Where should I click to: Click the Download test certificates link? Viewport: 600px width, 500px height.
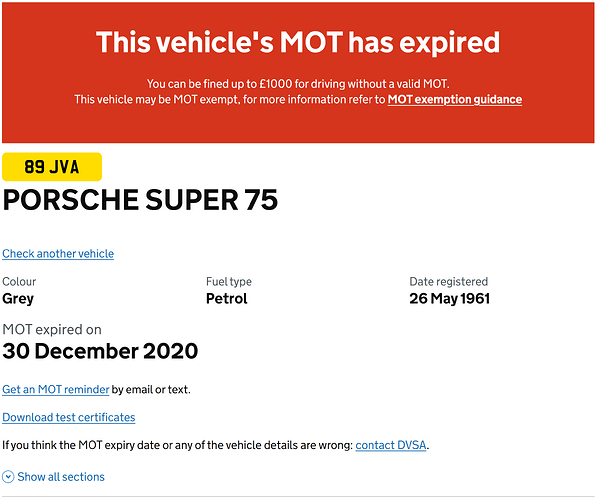[x=69, y=417]
